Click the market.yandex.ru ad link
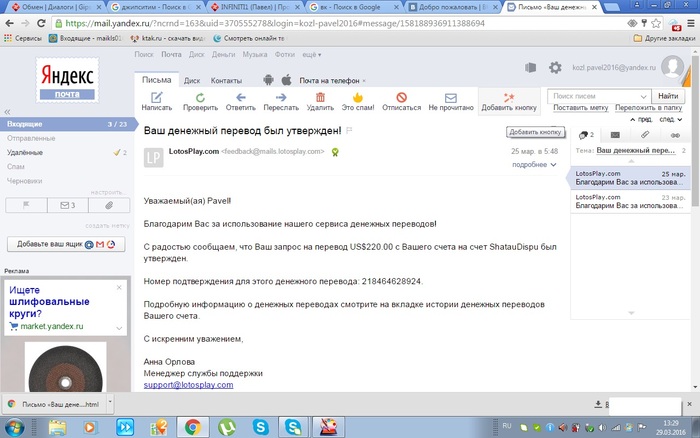 (52, 326)
